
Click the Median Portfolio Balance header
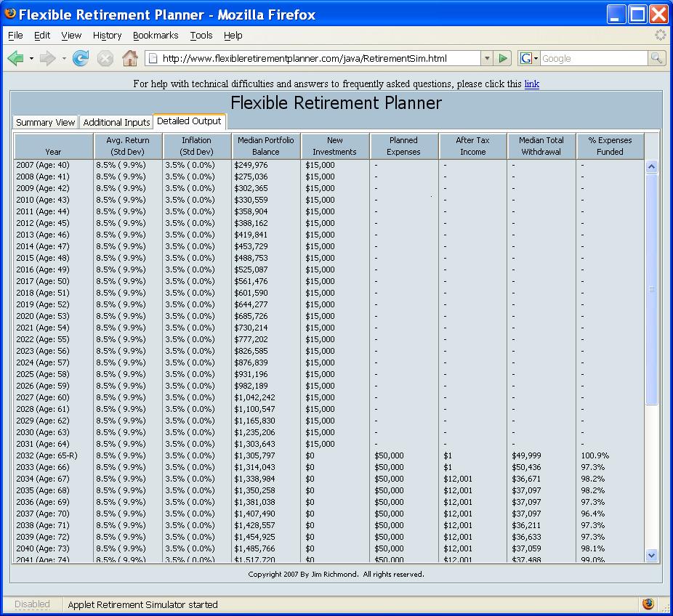tap(266, 146)
